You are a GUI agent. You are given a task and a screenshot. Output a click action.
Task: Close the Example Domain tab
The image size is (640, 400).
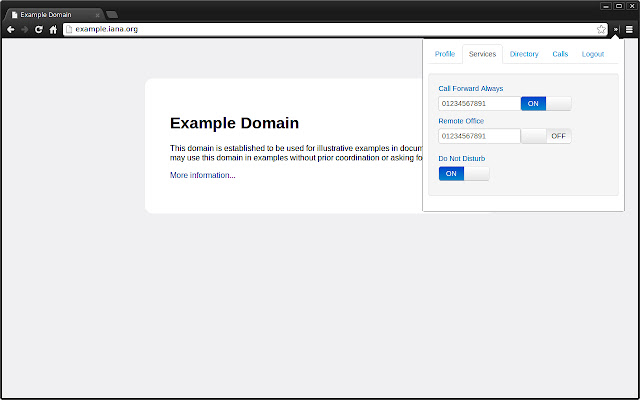tap(98, 15)
